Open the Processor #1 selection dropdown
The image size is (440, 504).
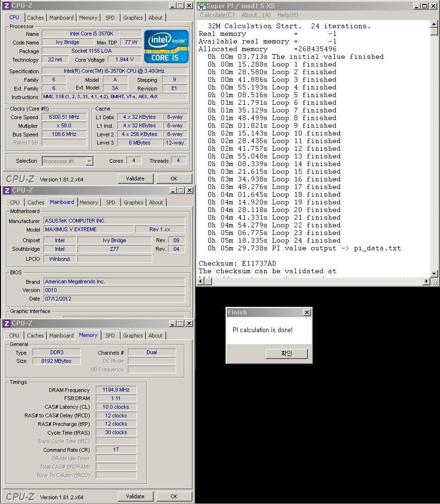click(90, 161)
